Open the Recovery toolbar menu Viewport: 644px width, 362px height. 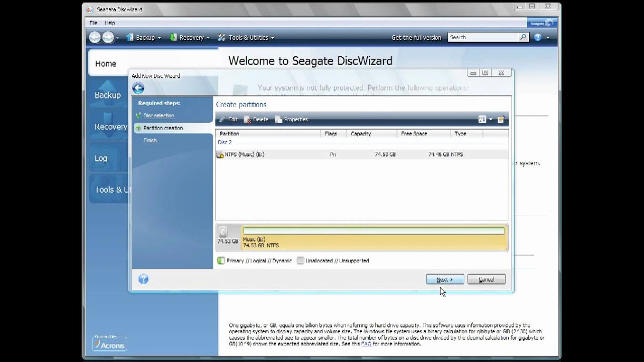(x=189, y=37)
